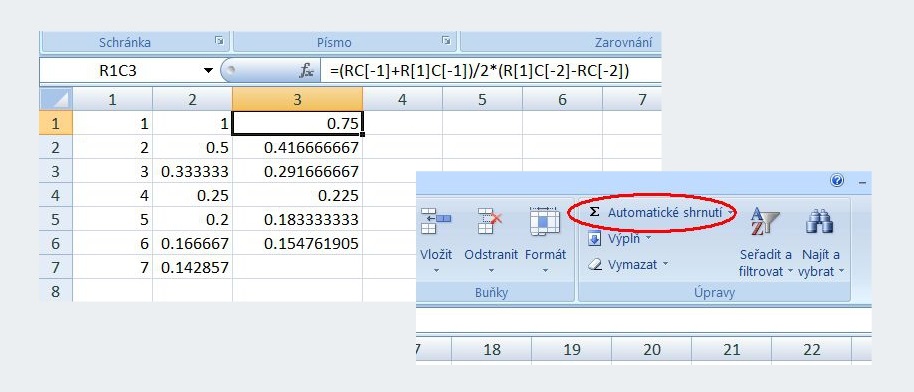Viewport: 914px width, 392px height.
Task: Click cell containing 0.5
Action: pos(192,148)
